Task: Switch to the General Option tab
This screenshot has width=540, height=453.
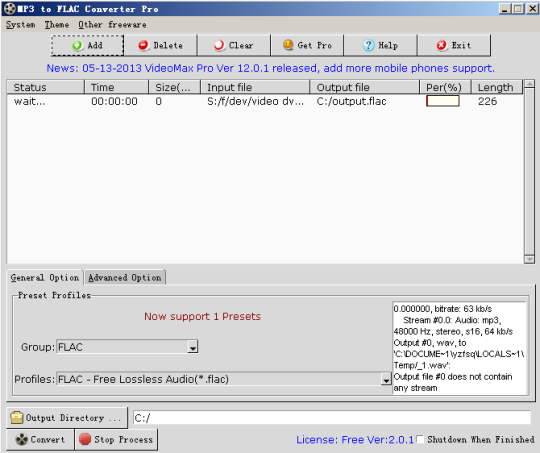Action: (x=45, y=278)
